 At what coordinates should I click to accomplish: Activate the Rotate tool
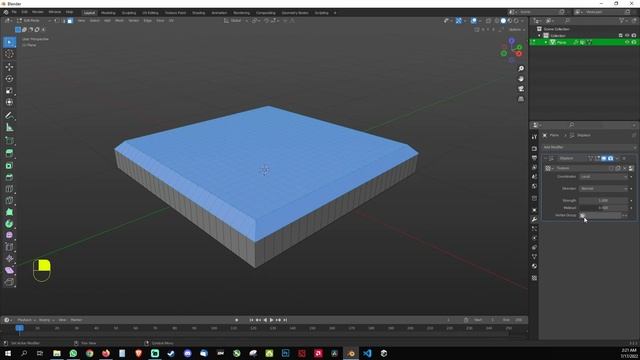coord(9,78)
